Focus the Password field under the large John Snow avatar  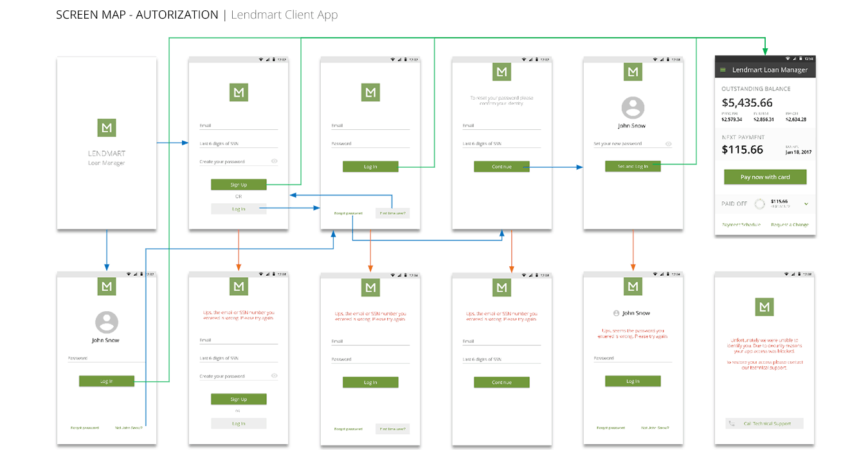[x=107, y=359]
